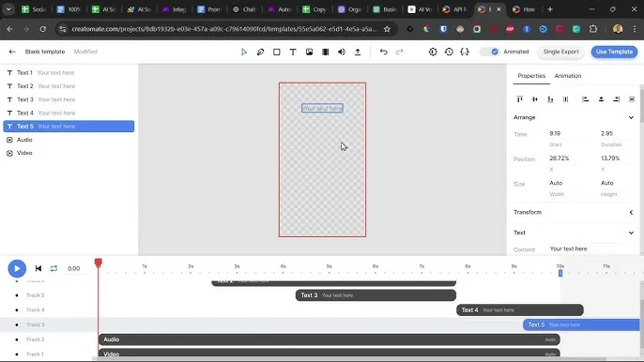Align element to horizontal center
Viewport: 644px width, 362px height.
601,99
